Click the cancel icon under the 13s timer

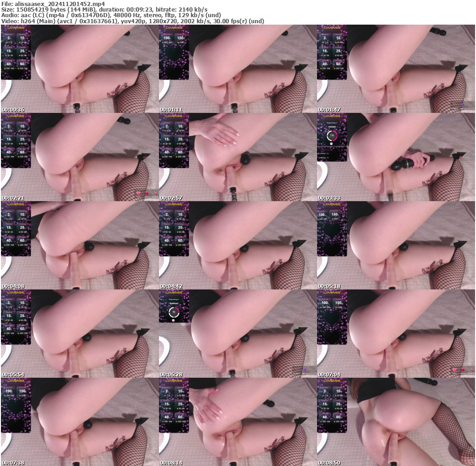click(x=331, y=144)
